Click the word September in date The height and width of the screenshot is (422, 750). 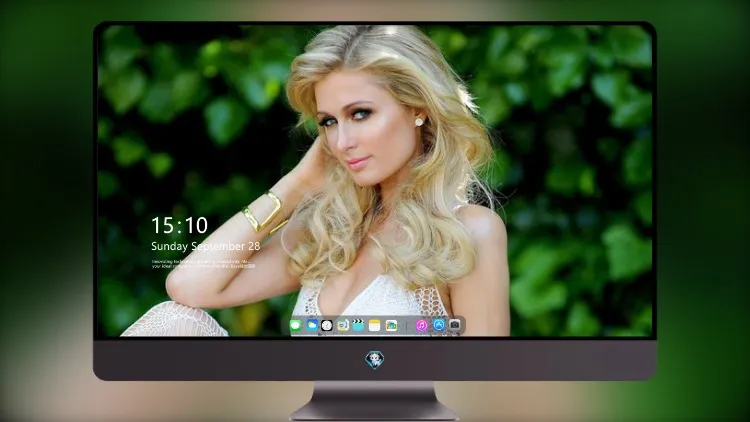[219, 247]
